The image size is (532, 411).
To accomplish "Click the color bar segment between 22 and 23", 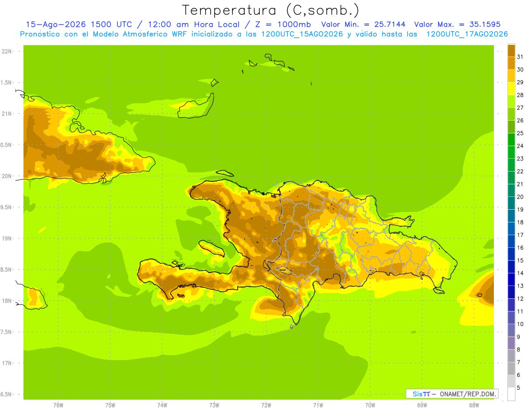I will pos(511,165).
